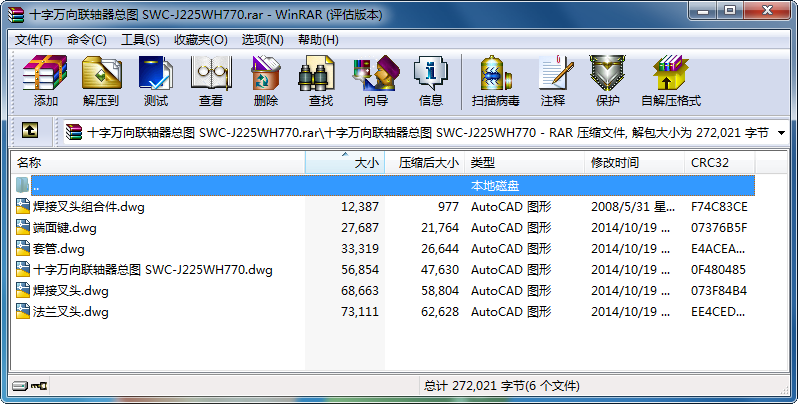Image resolution: width=798 pixels, height=404 pixels.
Task: Open the Options (选项) menu
Action: [262, 39]
